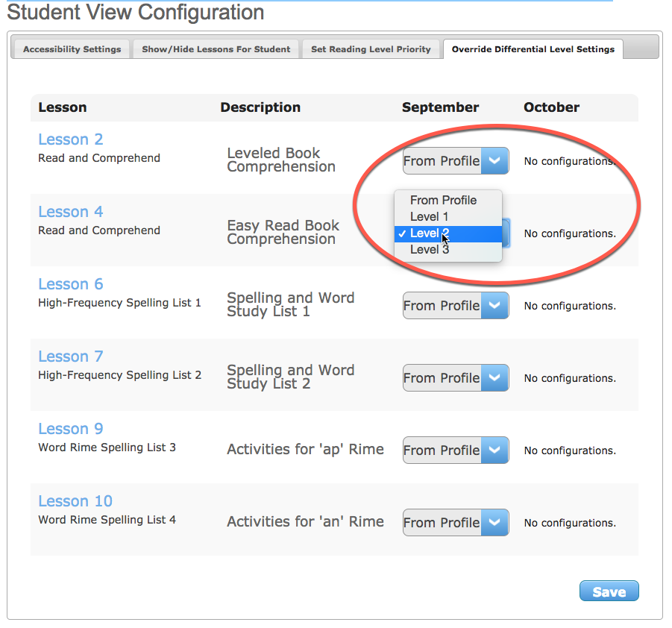Click 'Word Rime Spelling List 3' subtitle
Screen dimensions: 672x628
[107, 448]
